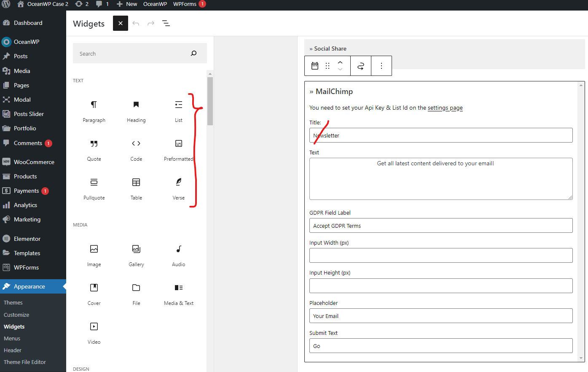Insert a Paragraph block
The height and width of the screenshot is (372, 588).
[x=94, y=111]
